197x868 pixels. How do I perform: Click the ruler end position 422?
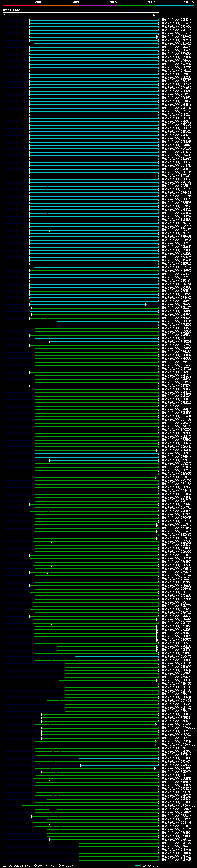point(155,15)
